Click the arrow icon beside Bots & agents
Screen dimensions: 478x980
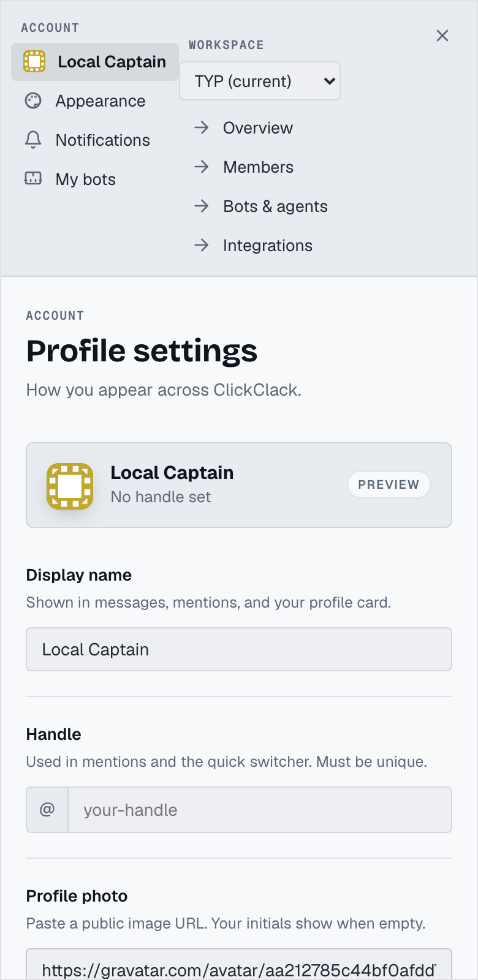(x=202, y=206)
